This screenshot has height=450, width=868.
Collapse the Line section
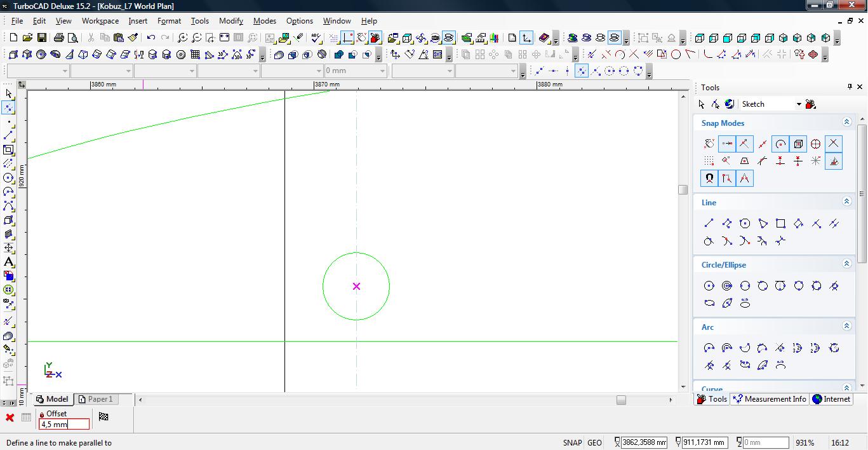(x=846, y=201)
